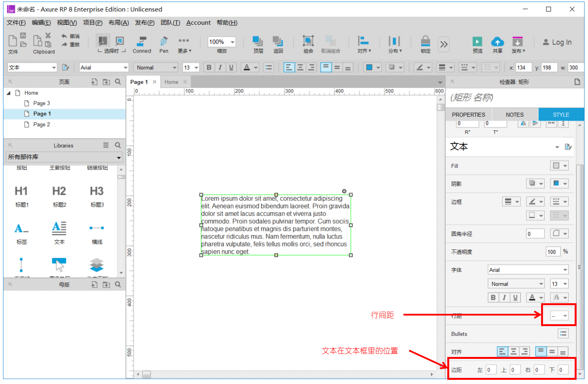Bring widget to front with 顶层
Screen dimensions: 588x384
coord(258,45)
